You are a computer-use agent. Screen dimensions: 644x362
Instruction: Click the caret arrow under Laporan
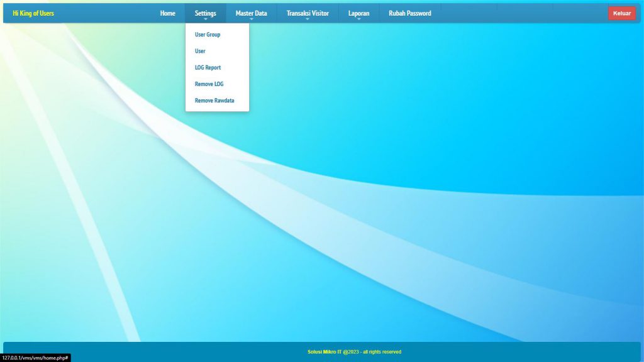[358, 19]
